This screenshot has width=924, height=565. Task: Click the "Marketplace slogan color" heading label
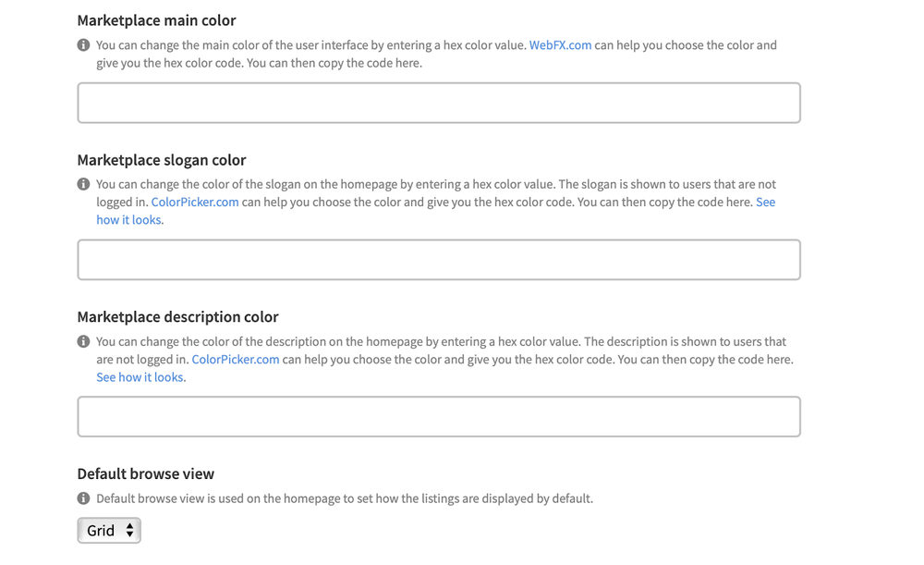click(162, 160)
